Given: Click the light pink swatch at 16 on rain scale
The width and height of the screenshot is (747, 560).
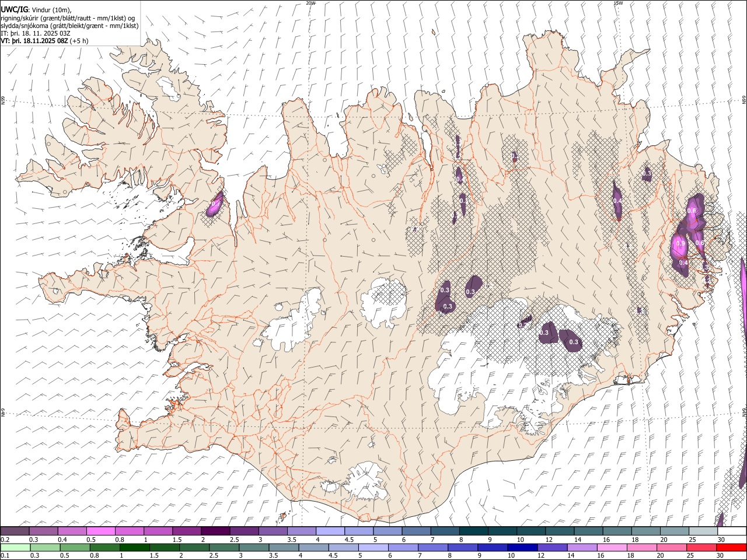Looking at the screenshot, I should tap(612, 547).
